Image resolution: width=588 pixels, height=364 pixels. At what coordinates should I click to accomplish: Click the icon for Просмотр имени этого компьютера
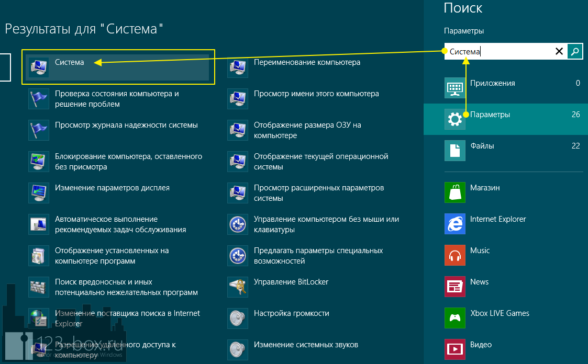[238, 99]
